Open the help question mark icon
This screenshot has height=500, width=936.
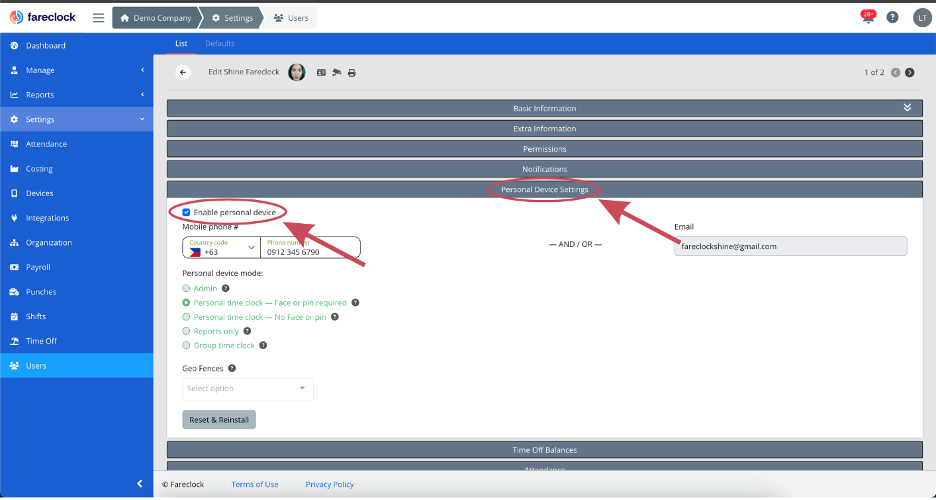892,18
